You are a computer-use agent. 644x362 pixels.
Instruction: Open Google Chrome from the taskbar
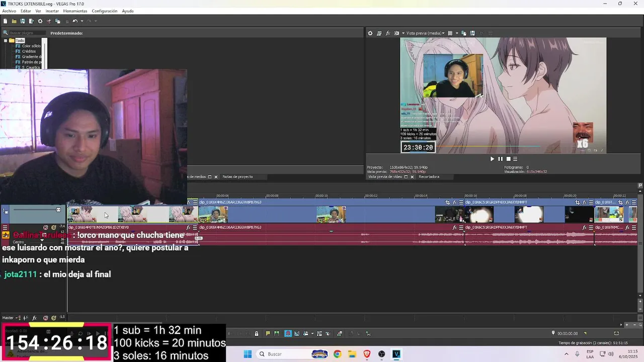pyautogui.click(x=337, y=354)
